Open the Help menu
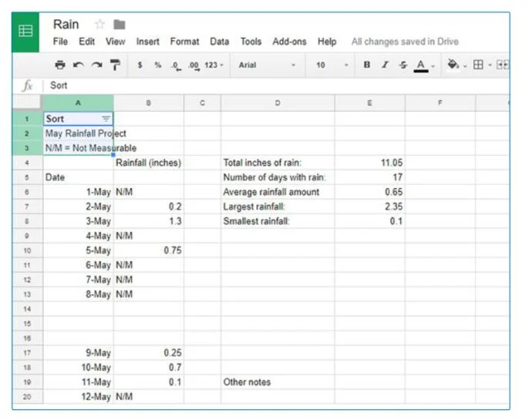The width and height of the screenshot is (532, 420). tap(327, 42)
